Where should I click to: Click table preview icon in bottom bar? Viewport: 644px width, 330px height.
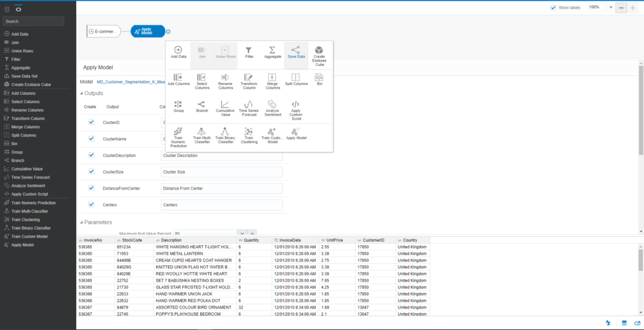click(x=624, y=323)
